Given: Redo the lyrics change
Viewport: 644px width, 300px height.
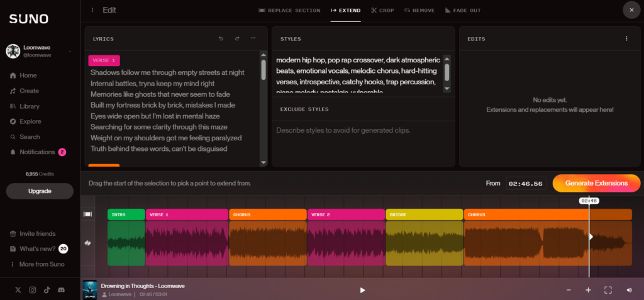Looking at the screenshot, I should [x=237, y=38].
